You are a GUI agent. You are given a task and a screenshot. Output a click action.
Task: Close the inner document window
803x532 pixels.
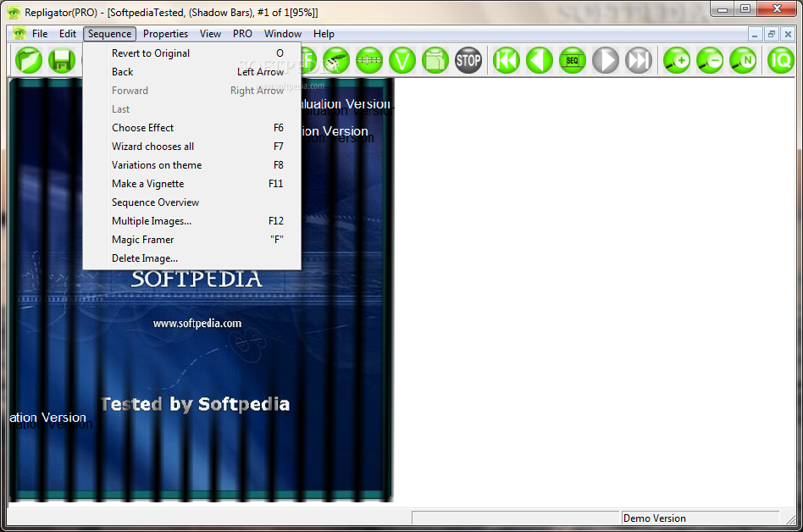click(788, 34)
